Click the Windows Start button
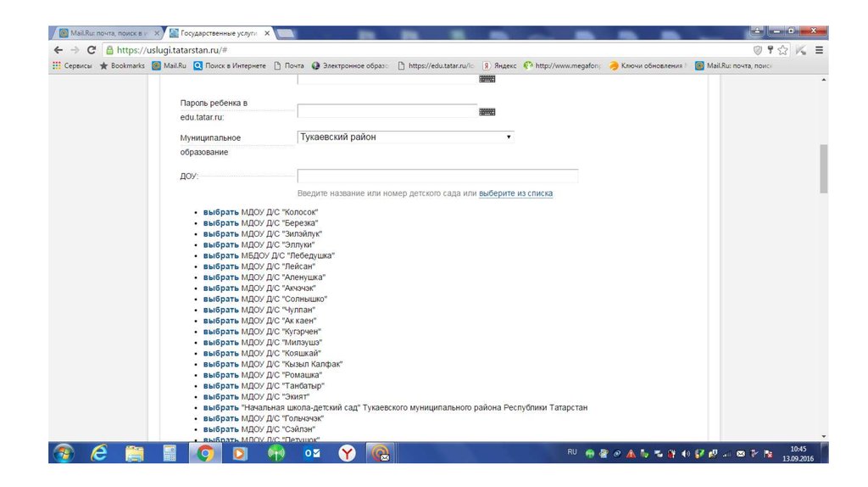 [64, 454]
